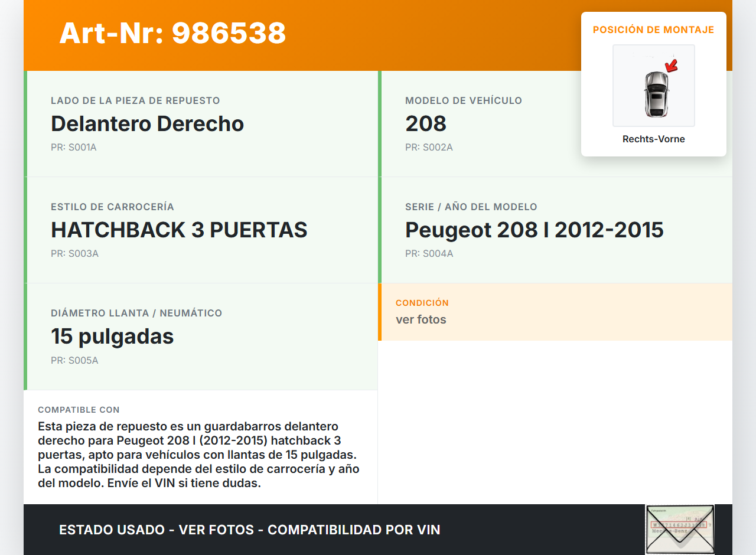Select the 15 pulgadas value
This screenshot has width=756, height=555.
[112, 337]
